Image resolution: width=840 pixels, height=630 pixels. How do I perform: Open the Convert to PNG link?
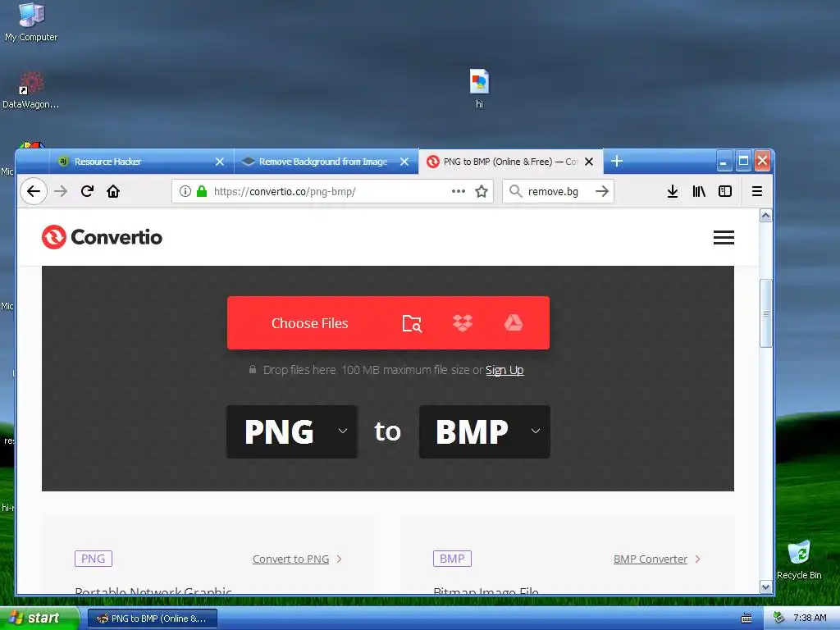(291, 559)
